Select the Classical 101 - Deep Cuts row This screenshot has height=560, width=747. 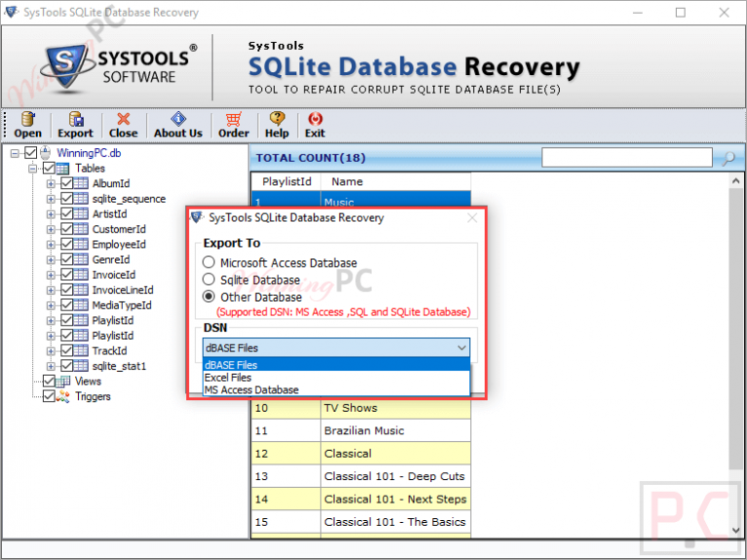click(x=361, y=476)
